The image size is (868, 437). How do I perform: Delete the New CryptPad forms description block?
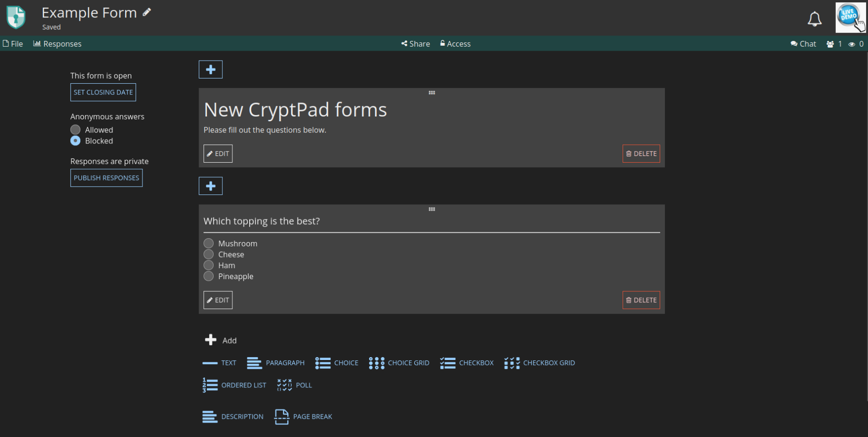641,154
